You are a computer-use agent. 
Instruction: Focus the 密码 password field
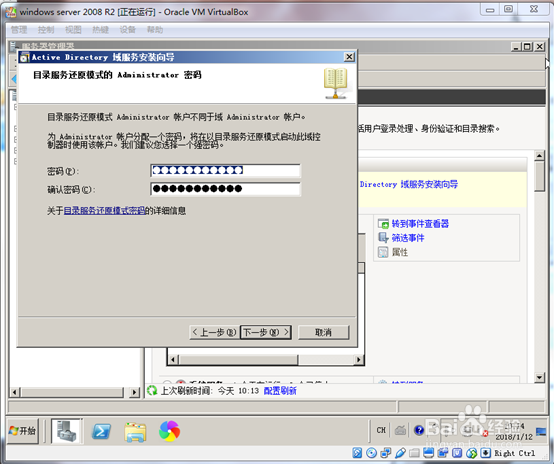(x=225, y=171)
